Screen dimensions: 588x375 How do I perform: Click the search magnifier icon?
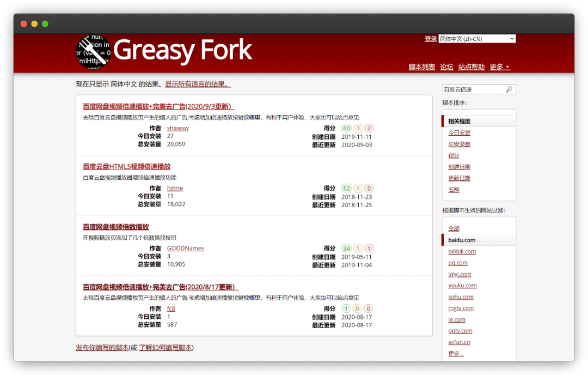click(509, 89)
